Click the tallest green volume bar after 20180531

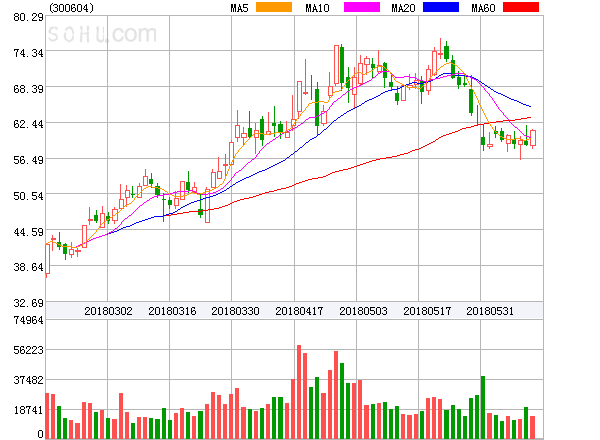[x=483, y=407]
